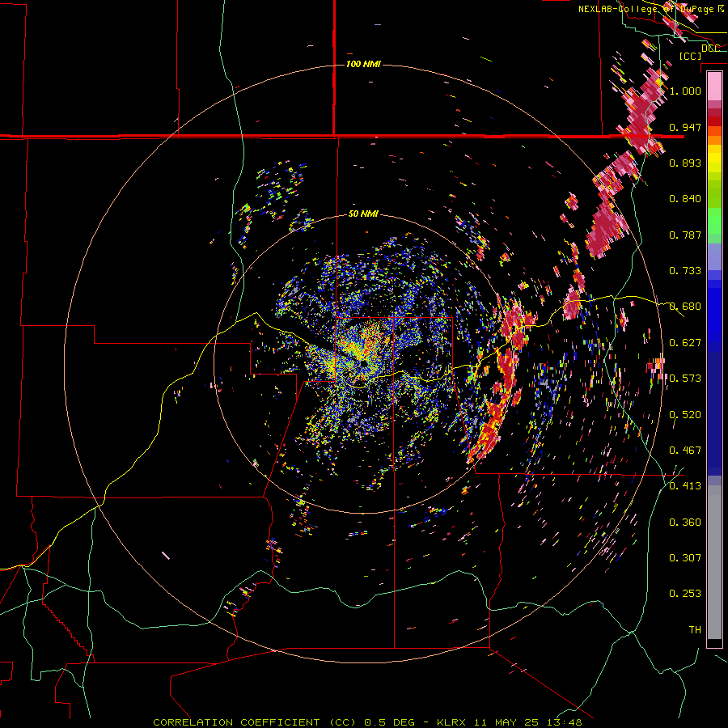Click the 0.307 scale value
Image resolution: width=728 pixels, height=728 pixels.
coord(685,558)
